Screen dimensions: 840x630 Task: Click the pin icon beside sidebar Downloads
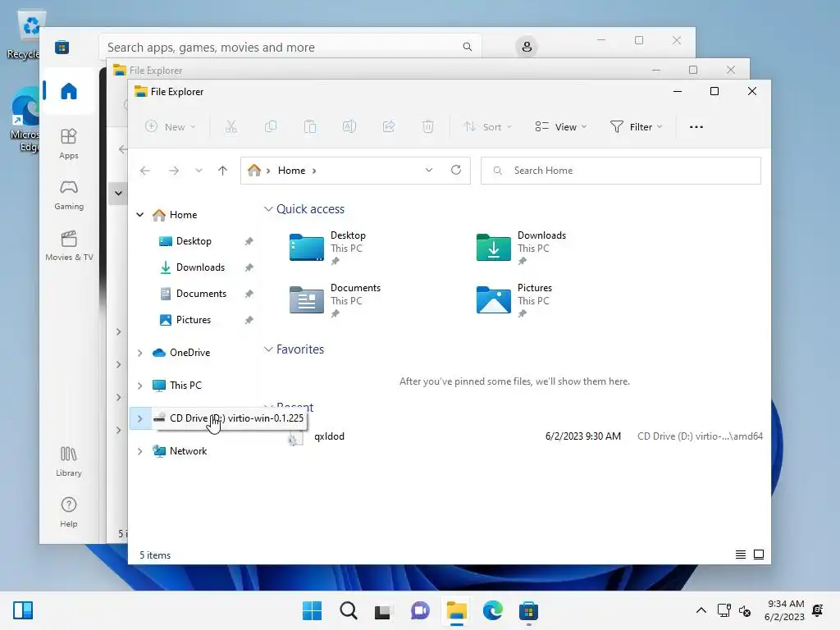tap(249, 267)
